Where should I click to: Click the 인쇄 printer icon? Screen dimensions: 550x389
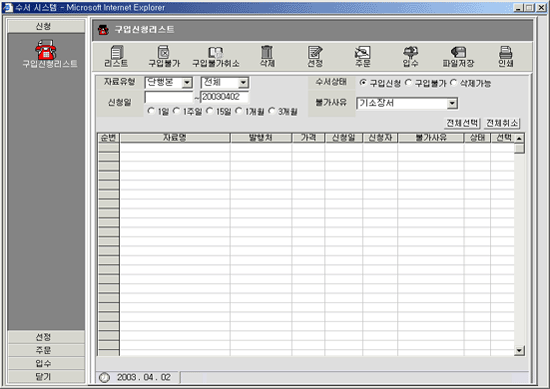point(505,56)
